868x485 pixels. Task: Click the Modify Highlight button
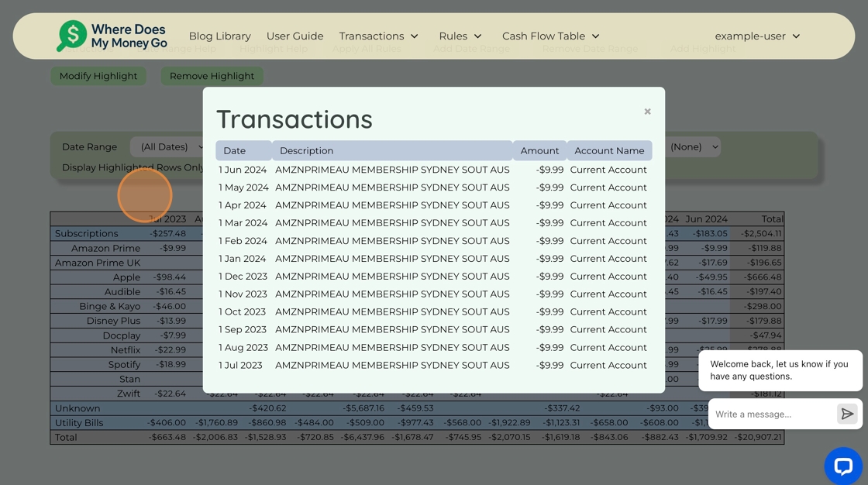(98, 76)
